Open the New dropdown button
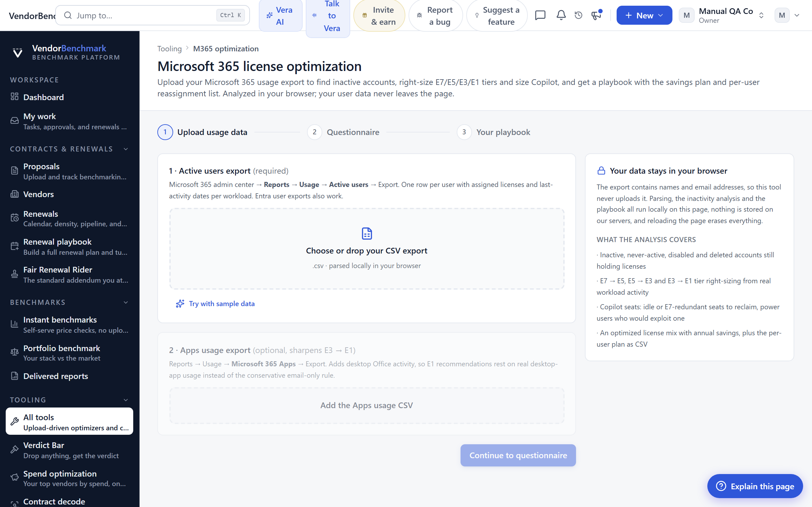Image resolution: width=812 pixels, height=507 pixels. click(x=644, y=16)
